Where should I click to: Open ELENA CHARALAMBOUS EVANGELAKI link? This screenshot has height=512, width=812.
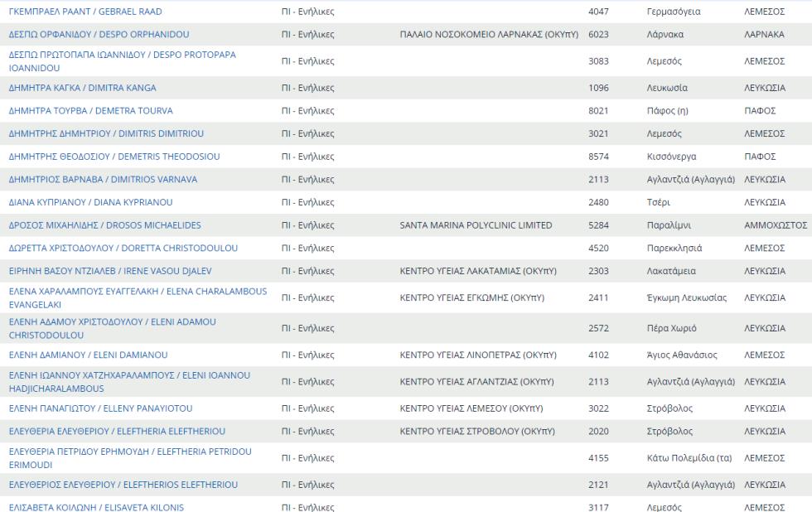(138, 292)
